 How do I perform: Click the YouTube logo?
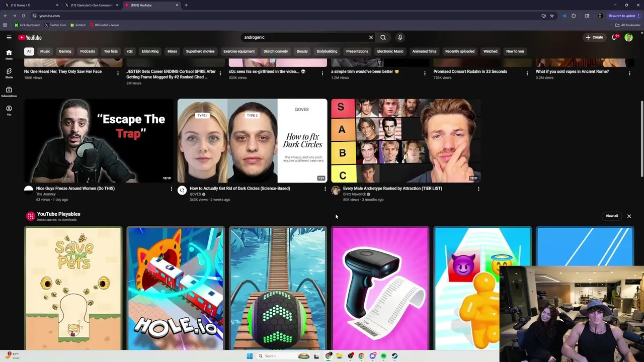(30, 38)
